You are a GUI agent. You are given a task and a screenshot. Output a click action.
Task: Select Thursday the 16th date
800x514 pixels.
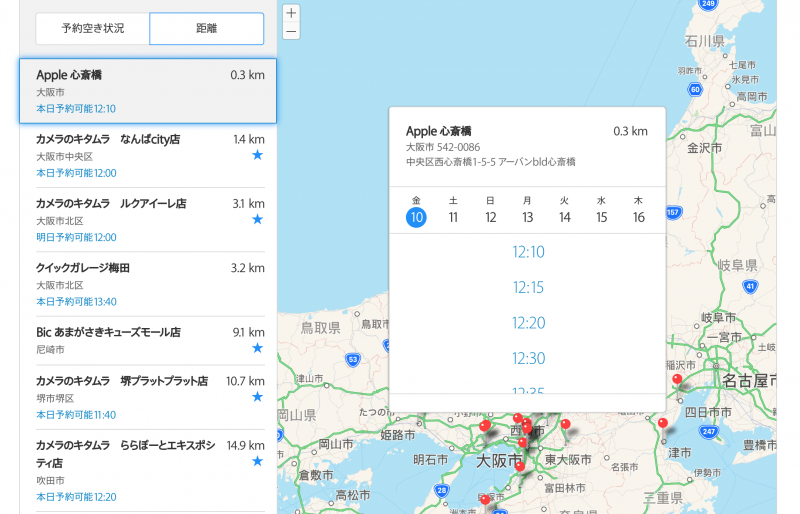coord(639,217)
